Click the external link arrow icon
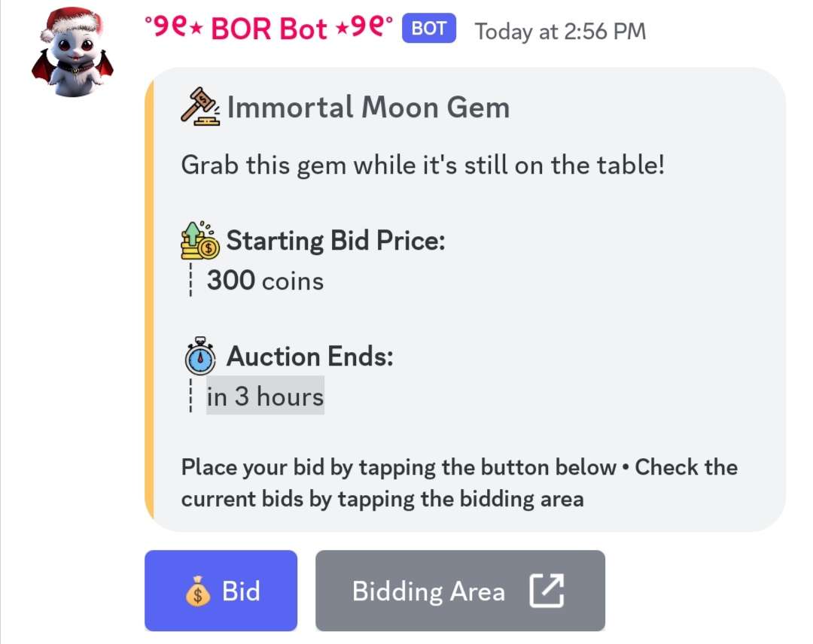813x644 pixels. (x=547, y=591)
